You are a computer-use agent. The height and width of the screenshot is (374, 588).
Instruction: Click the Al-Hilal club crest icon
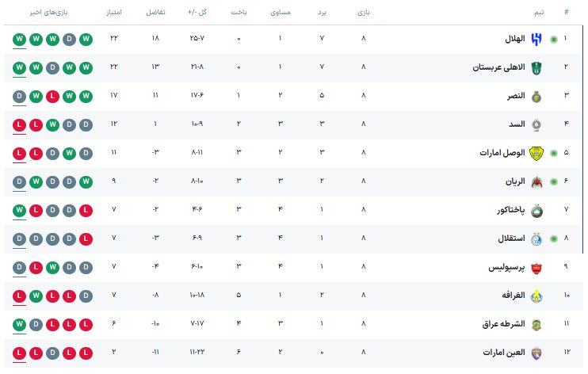(536, 39)
